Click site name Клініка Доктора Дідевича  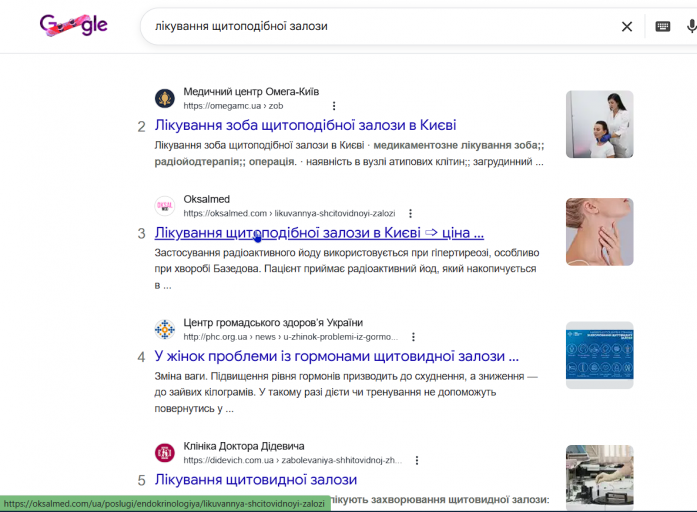pyautogui.click(x=244, y=446)
